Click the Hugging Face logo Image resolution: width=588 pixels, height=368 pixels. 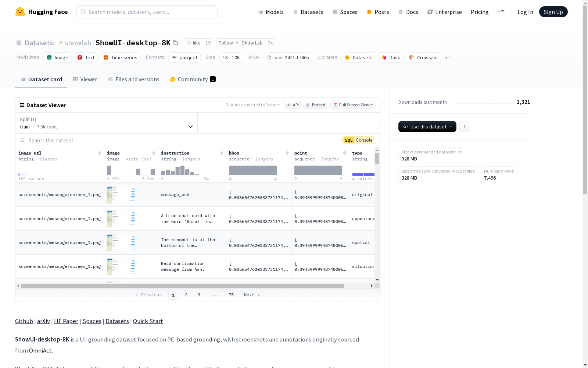pyautogui.click(x=42, y=12)
